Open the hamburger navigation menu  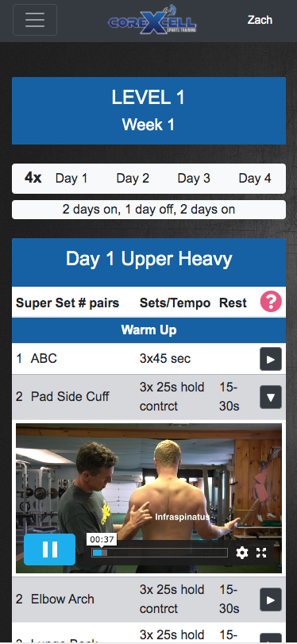tap(35, 20)
